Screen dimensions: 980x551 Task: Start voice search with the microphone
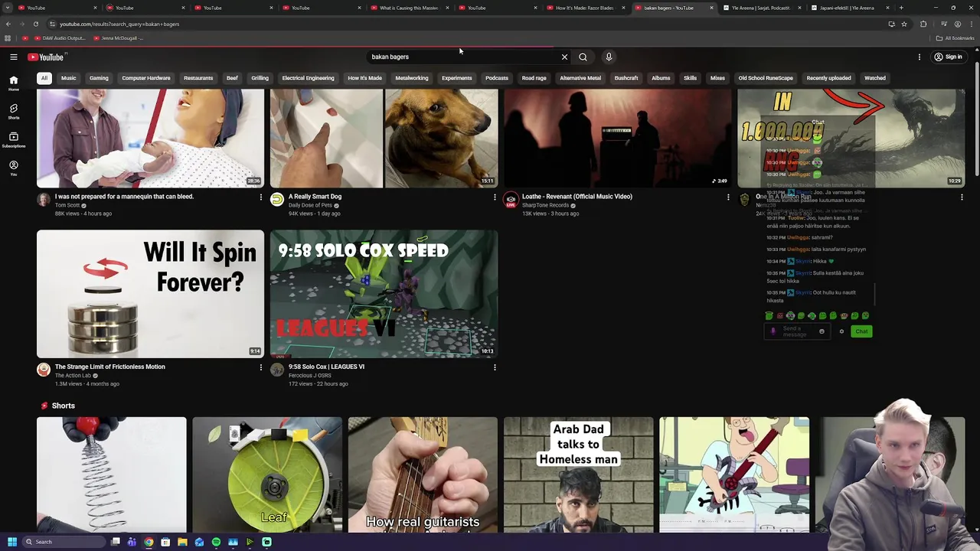[609, 57]
